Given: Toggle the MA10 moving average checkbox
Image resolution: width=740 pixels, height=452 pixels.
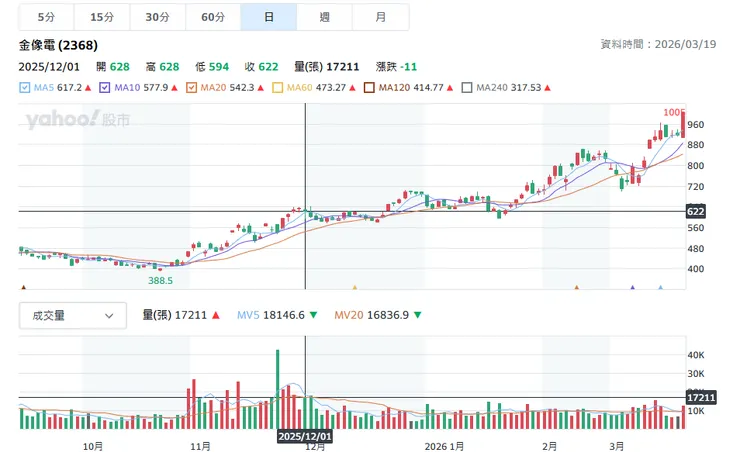Looking at the screenshot, I should point(105,88).
